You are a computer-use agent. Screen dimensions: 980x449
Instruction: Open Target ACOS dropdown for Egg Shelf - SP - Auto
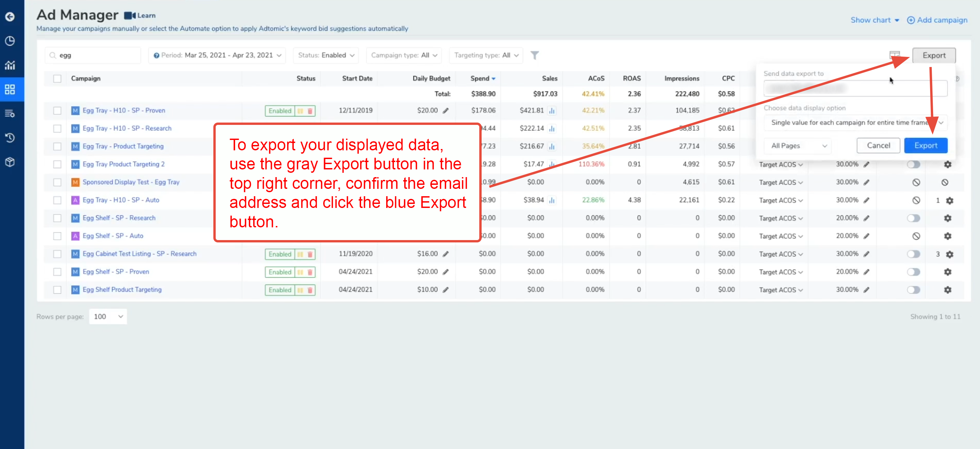781,236
